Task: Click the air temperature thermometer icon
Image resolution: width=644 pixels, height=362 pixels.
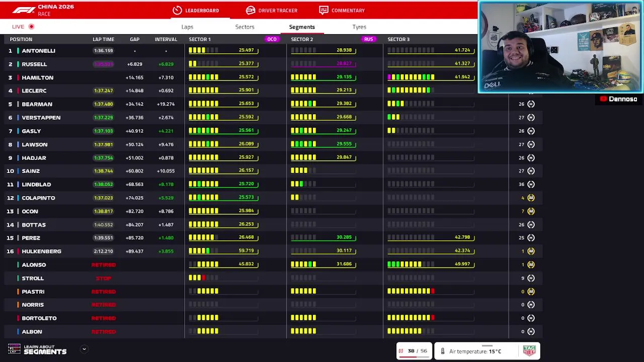Action: coord(443,351)
